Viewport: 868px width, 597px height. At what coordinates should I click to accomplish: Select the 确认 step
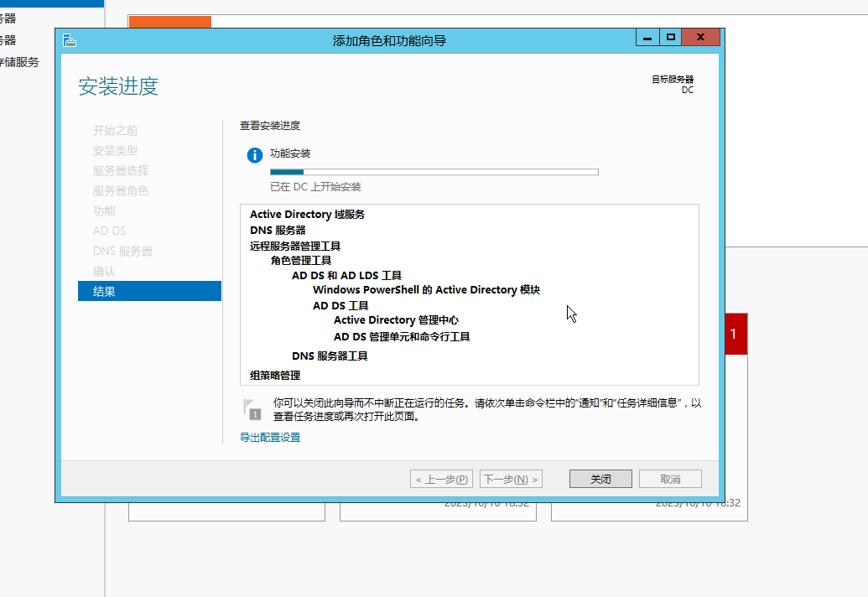104,271
